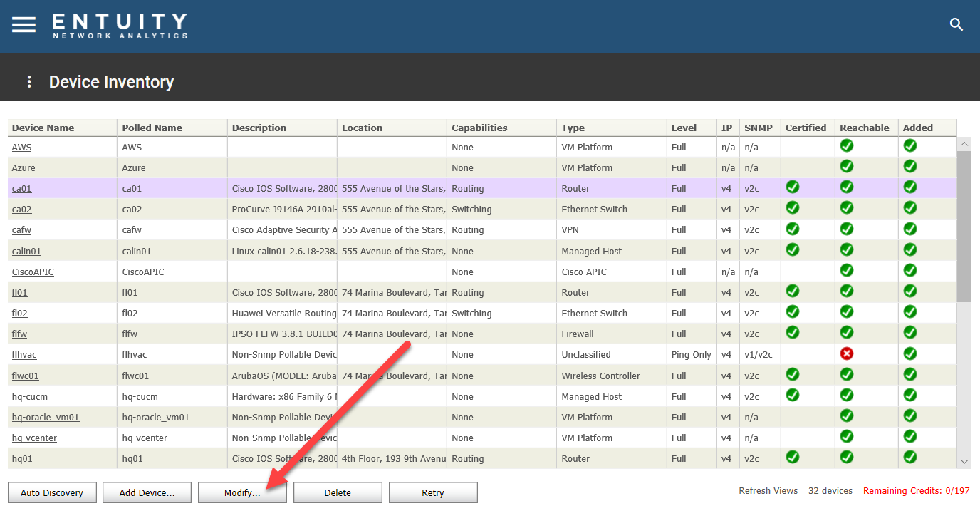This screenshot has height=511, width=980.
Task: Sort by Device Name column header
Action: point(63,128)
